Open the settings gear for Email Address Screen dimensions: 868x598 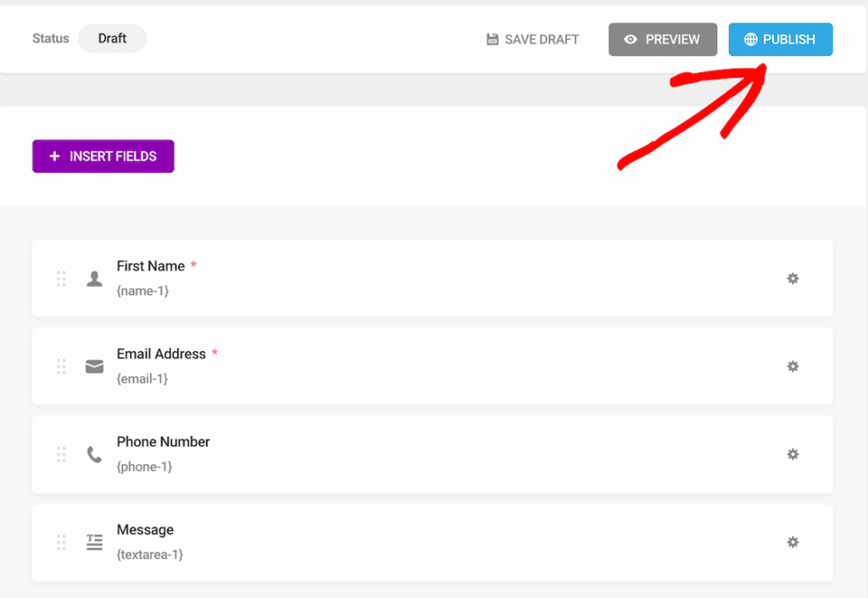pos(793,366)
